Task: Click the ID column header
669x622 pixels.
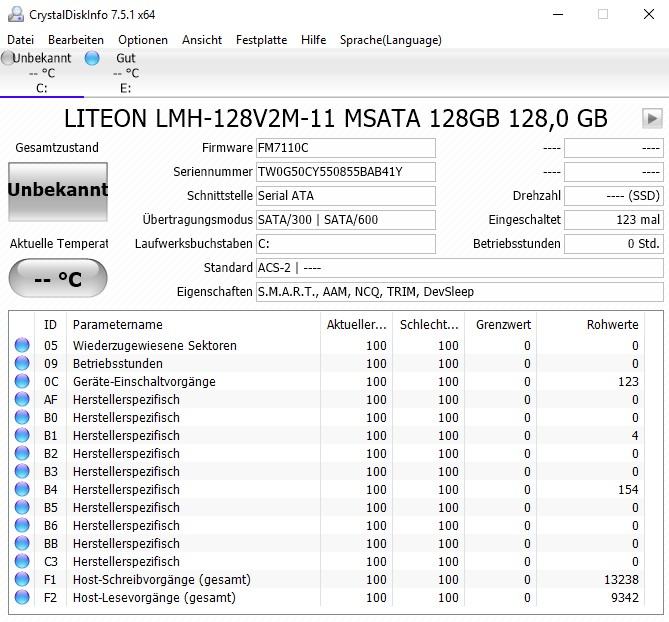Action: coord(50,325)
